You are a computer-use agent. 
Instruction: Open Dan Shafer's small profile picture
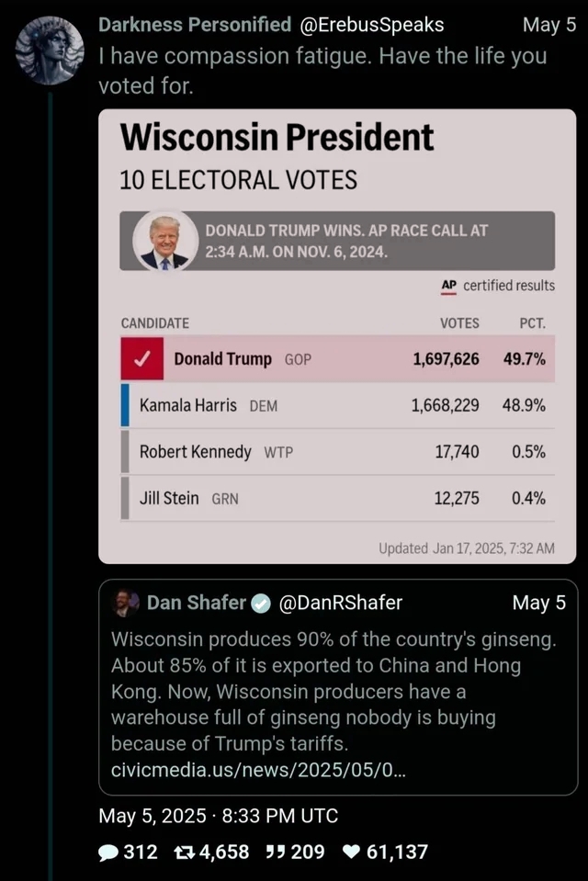(x=126, y=604)
